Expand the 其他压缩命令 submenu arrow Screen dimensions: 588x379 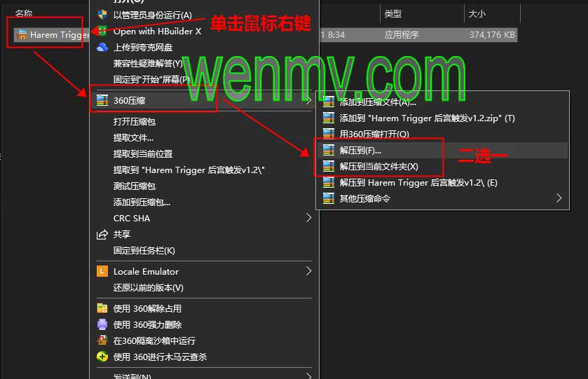tap(559, 198)
